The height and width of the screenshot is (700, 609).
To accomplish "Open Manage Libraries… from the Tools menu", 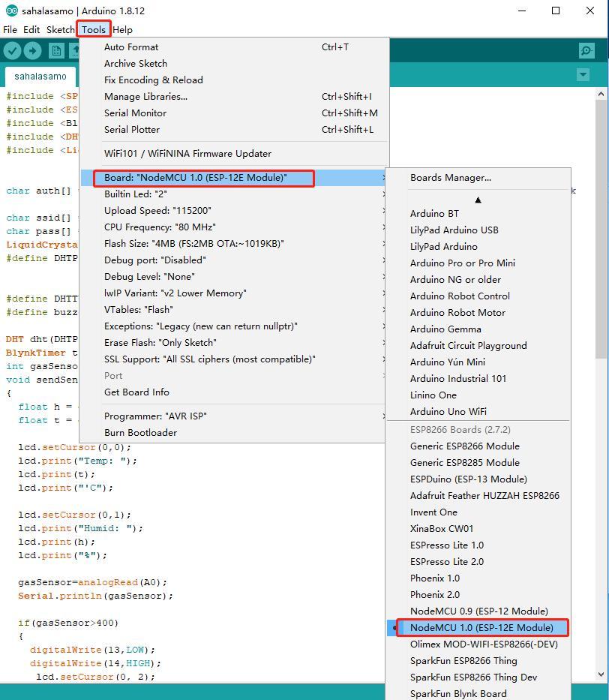I will click(234, 97).
